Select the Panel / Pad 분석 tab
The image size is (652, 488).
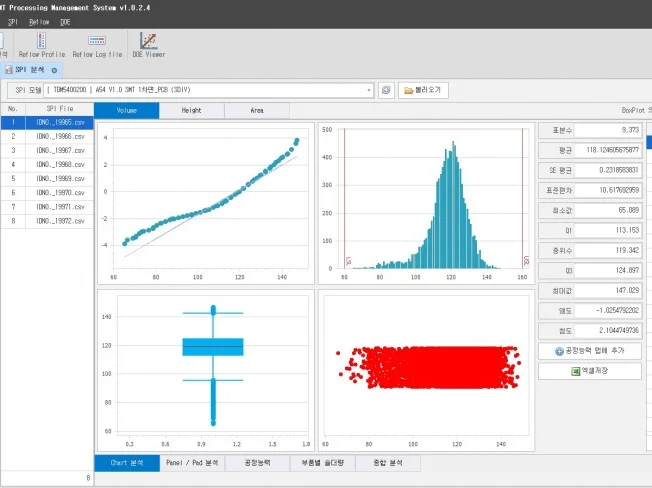[191, 463]
